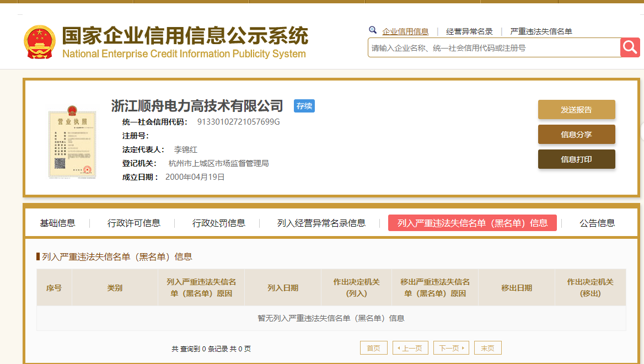Click company name 浙江顺舟电力高技术有限公司
The width and height of the screenshot is (644, 364).
(x=197, y=106)
